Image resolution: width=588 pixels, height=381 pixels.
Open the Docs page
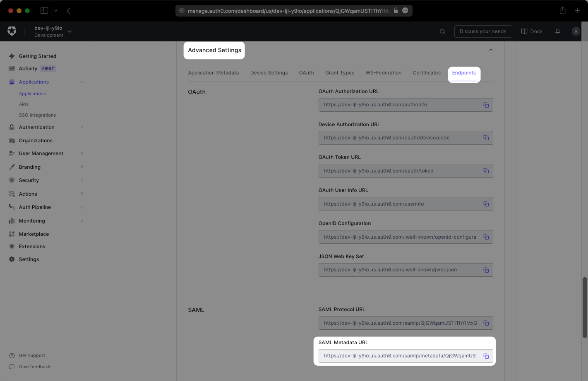point(532,31)
